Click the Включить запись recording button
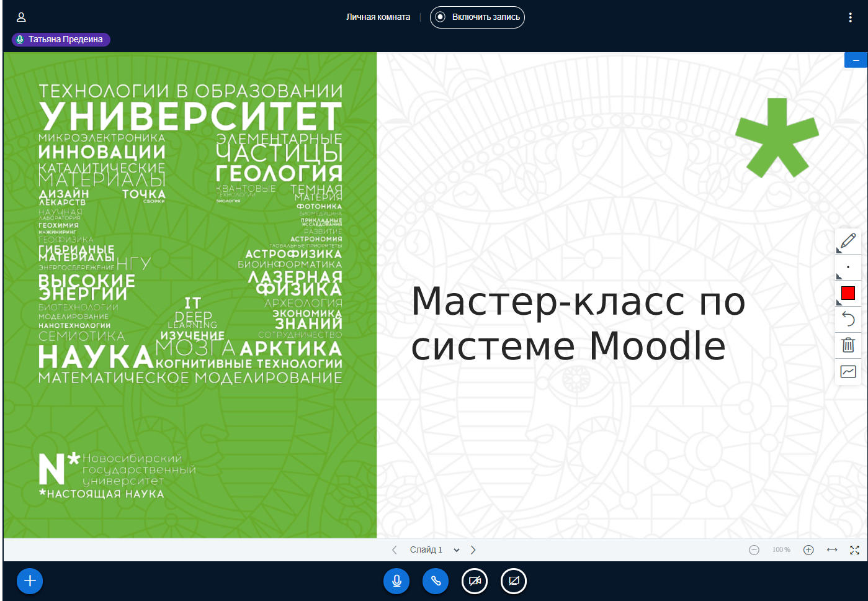Image resolution: width=868 pixels, height=601 pixels. (477, 17)
